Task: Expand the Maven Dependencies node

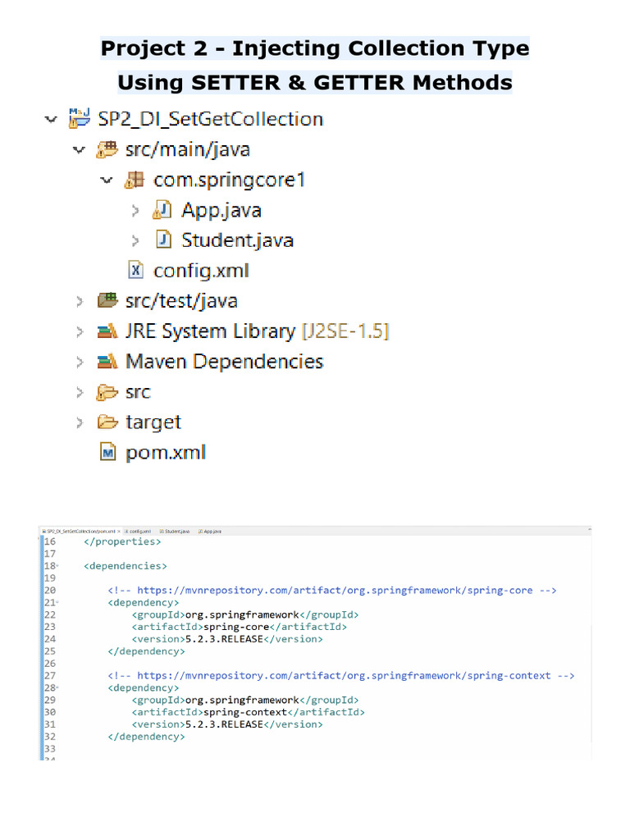Action: (80, 362)
